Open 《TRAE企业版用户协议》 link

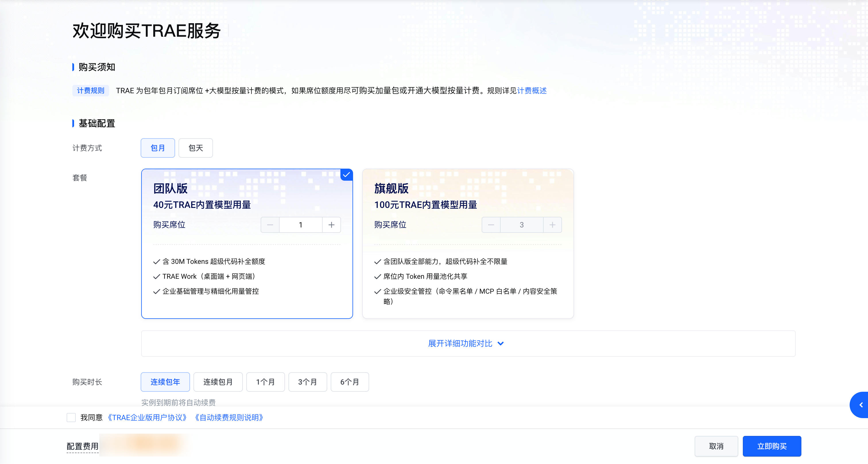pos(147,418)
